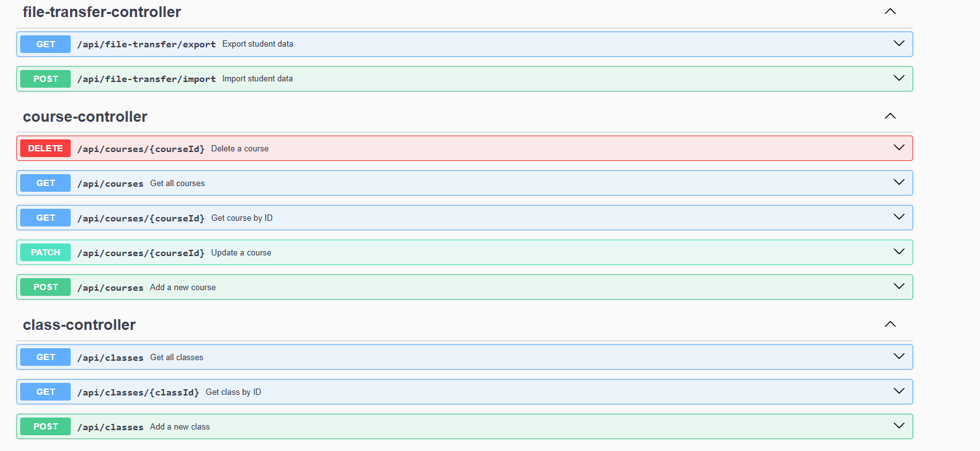Screen dimensions: 980x451
Task: Click the DELETE badge for courses
Action: click(45, 148)
